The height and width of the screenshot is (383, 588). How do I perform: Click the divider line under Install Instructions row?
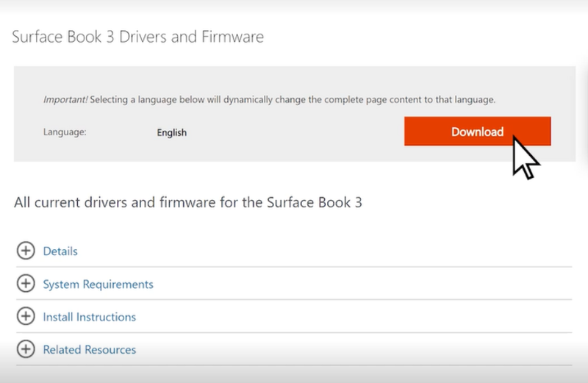point(294,332)
